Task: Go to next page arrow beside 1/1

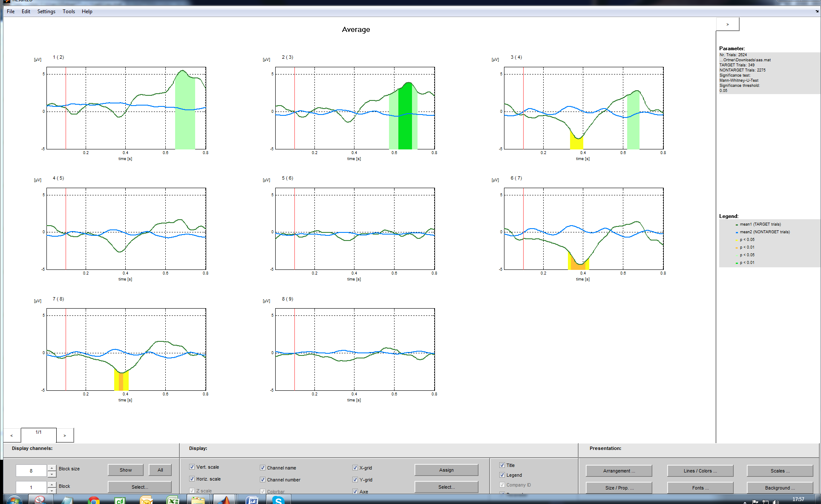Action: tap(65, 435)
